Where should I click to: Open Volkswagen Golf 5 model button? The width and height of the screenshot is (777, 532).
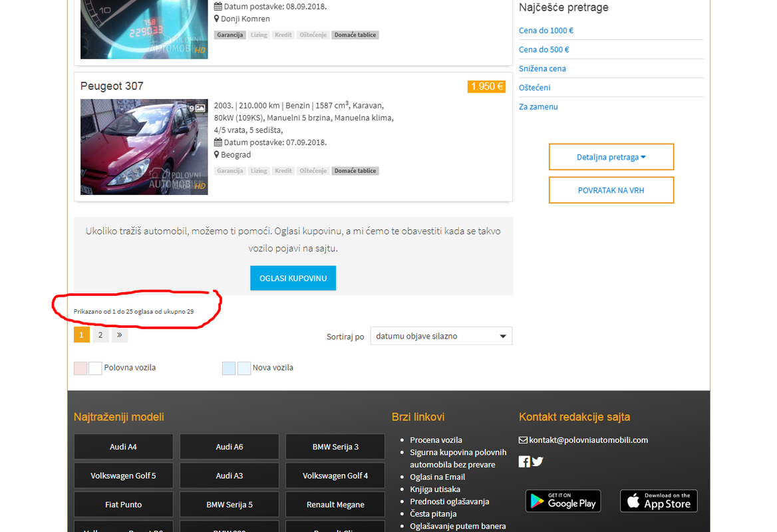[123, 475]
